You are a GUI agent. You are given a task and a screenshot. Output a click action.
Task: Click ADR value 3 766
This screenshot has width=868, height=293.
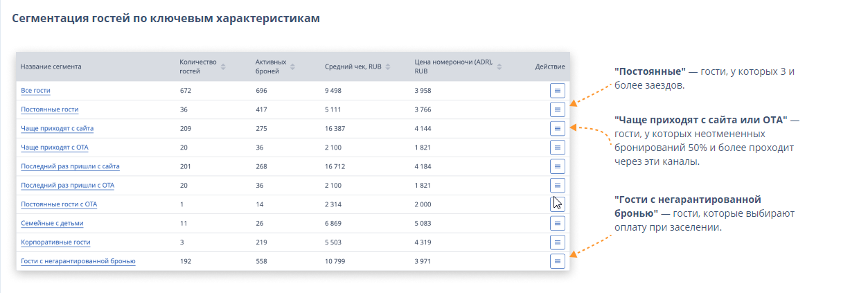[423, 109]
